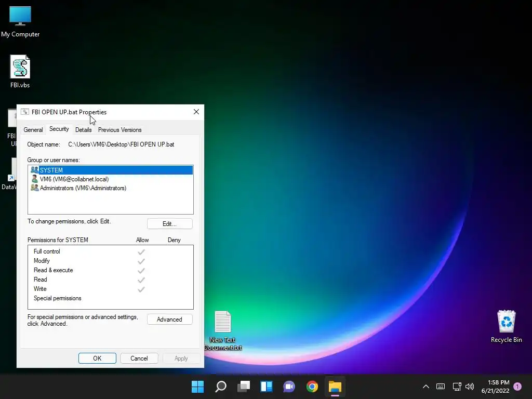Select the FBI.vbs script file icon
Screen dimensions: 532x399
tap(20, 72)
